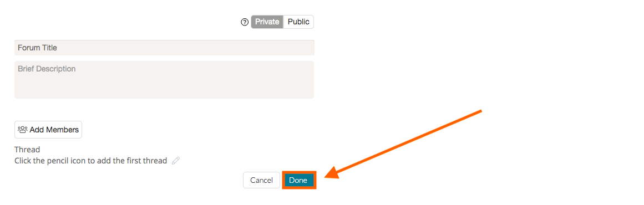Confirm with the Done button
The height and width of the screenshot is (205, 644).
coord(298,180)
